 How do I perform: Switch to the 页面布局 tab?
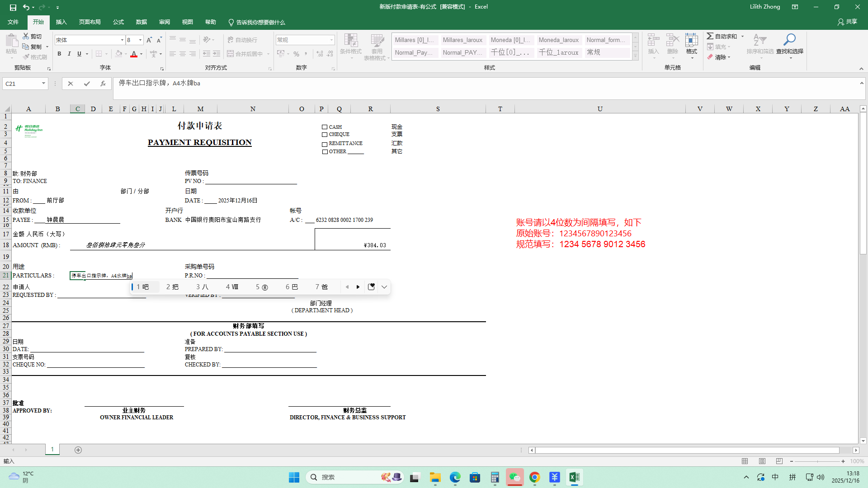[x=90, y=22]
